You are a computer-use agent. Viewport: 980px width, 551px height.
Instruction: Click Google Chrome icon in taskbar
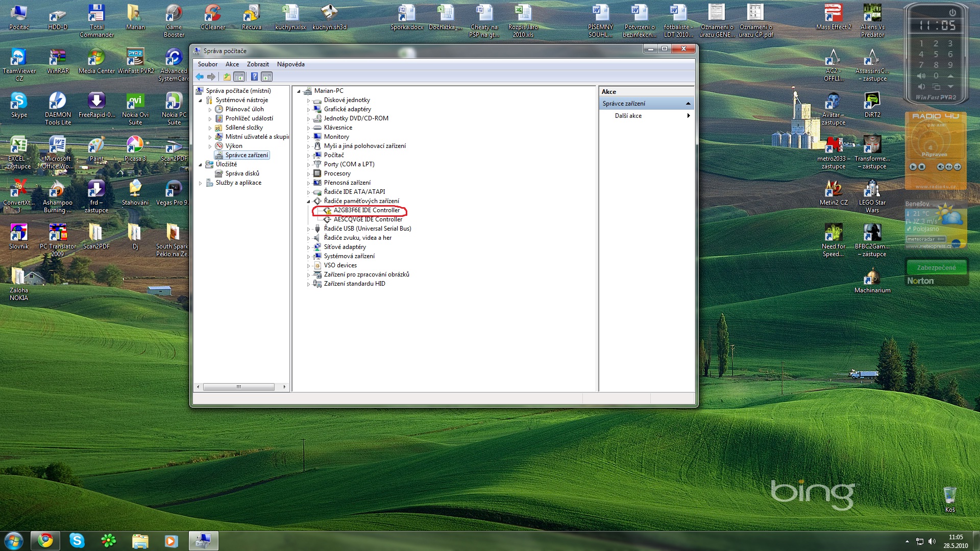click(x=45, y=540)
